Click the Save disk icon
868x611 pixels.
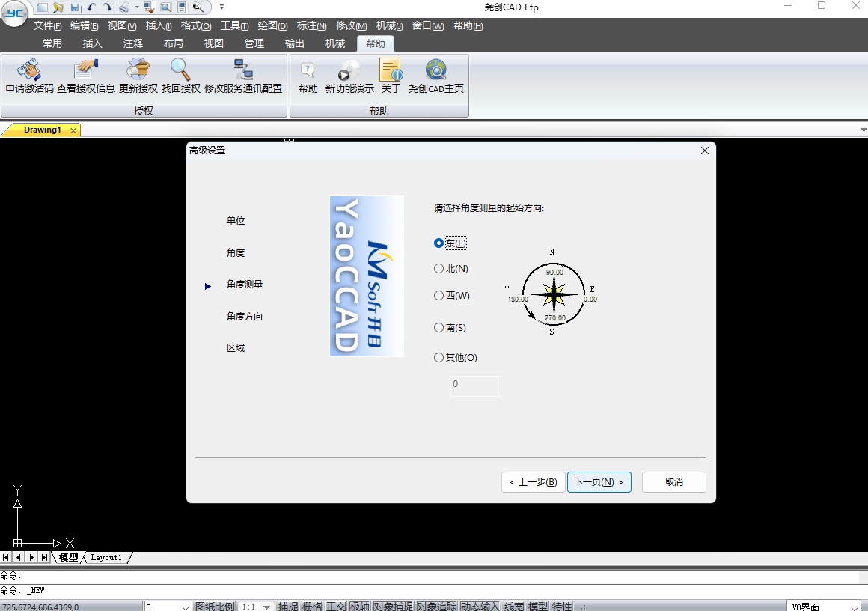[x=75, y=7]
